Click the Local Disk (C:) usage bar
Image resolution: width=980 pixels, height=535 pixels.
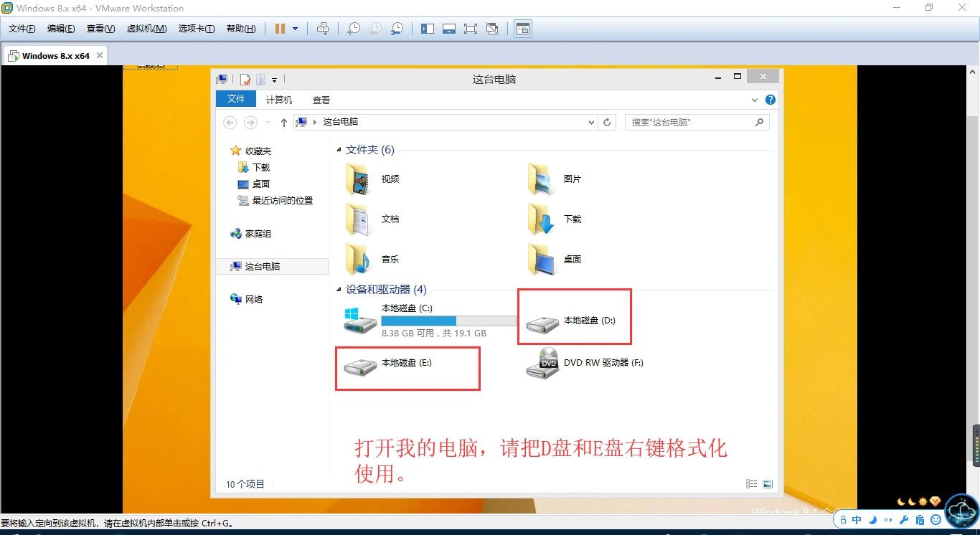pos(448,321)
